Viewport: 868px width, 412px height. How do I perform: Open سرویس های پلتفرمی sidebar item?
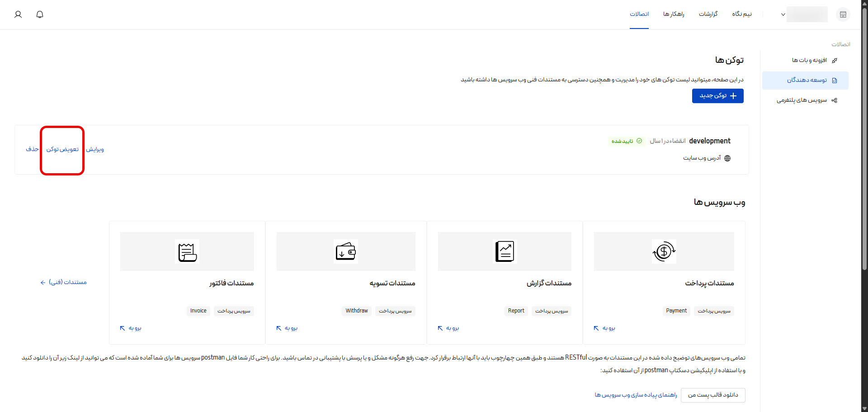coord(805,100)
